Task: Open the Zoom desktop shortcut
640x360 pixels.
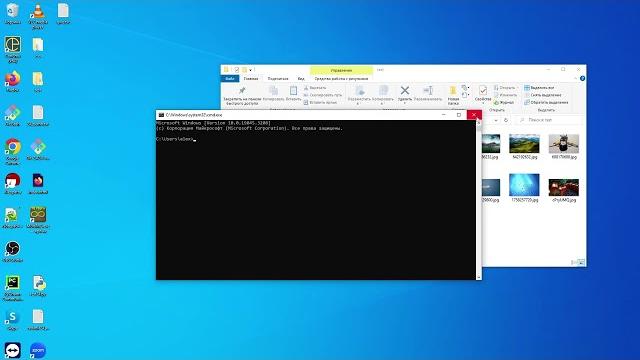Action: (38, 350)
